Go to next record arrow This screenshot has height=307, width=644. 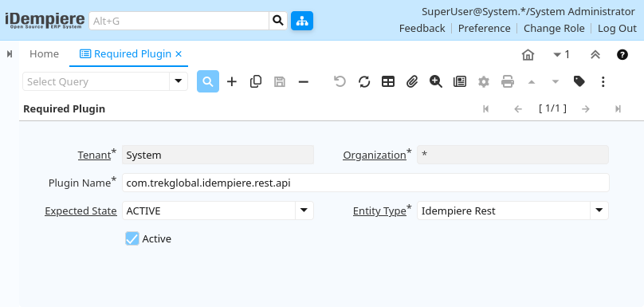[x=586, y=109]
